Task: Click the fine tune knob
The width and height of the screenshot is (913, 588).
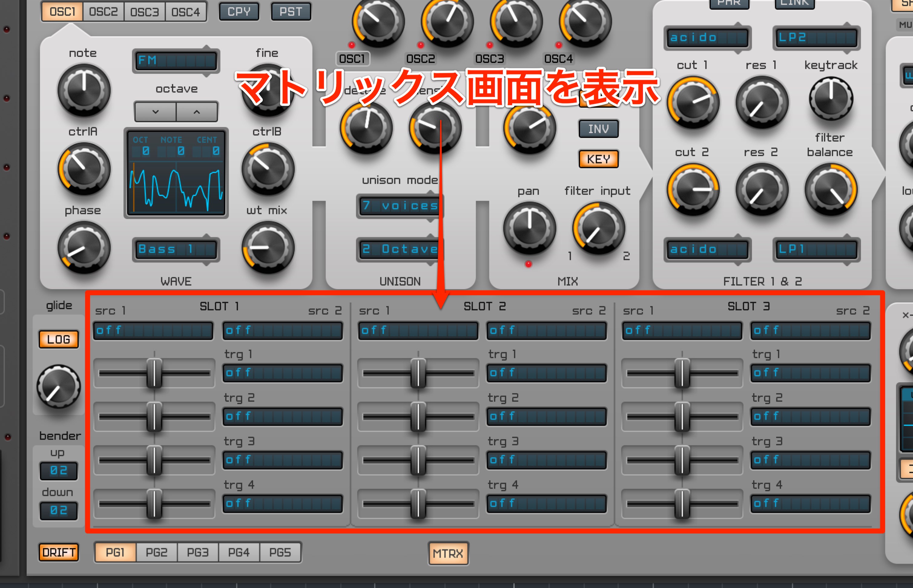Action: click(268, 90)
